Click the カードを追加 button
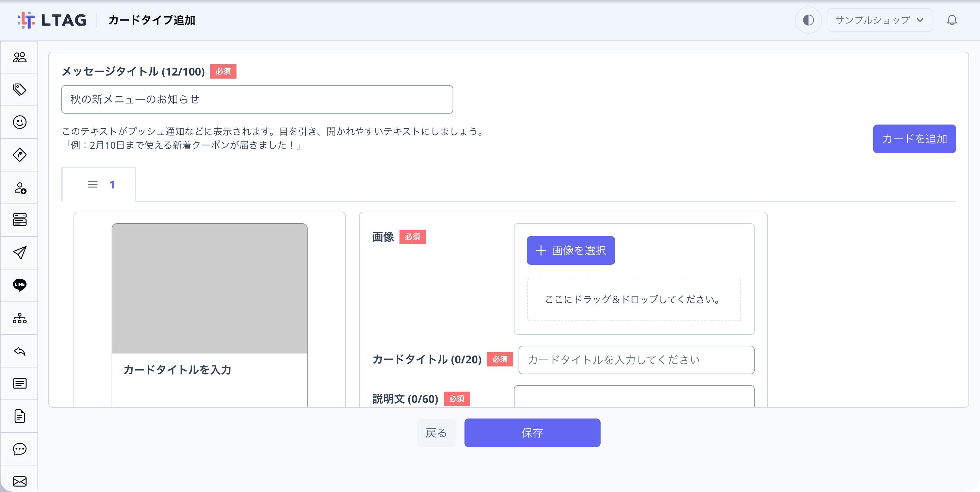 (914, 139)
